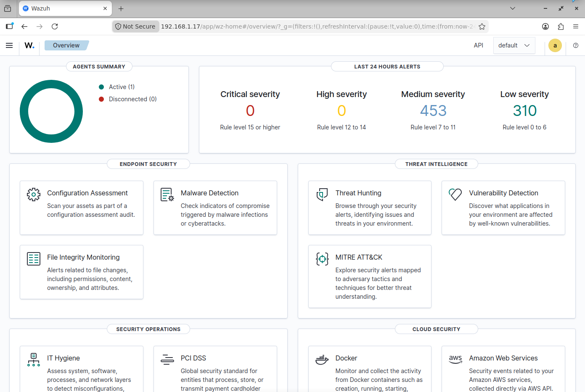Click the Malware Detection document icon

167,195
